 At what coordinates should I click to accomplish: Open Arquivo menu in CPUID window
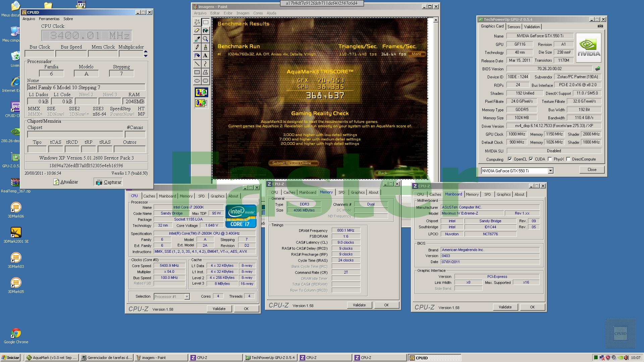pyautogui.click(x=29, y=19)
